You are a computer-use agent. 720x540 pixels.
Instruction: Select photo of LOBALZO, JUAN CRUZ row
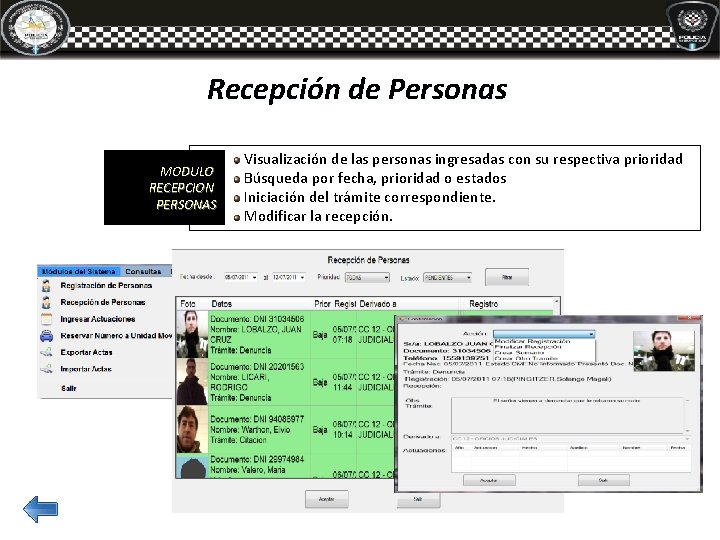tap(192, 334)
